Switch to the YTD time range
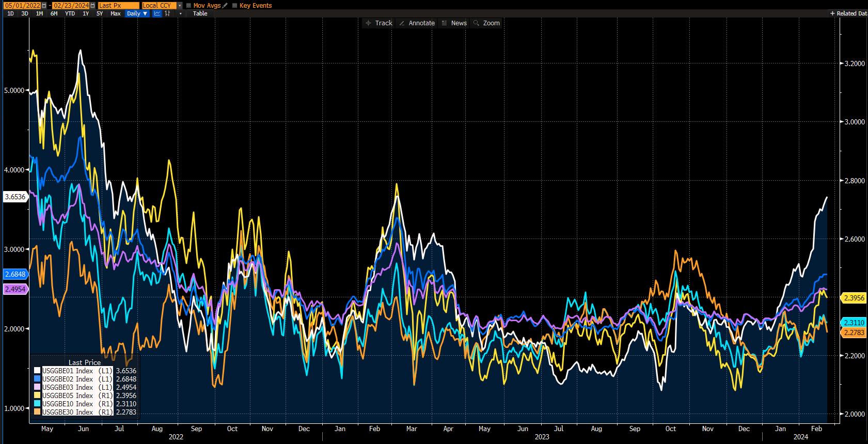868x444 pixels. click(x=70, y=13)
